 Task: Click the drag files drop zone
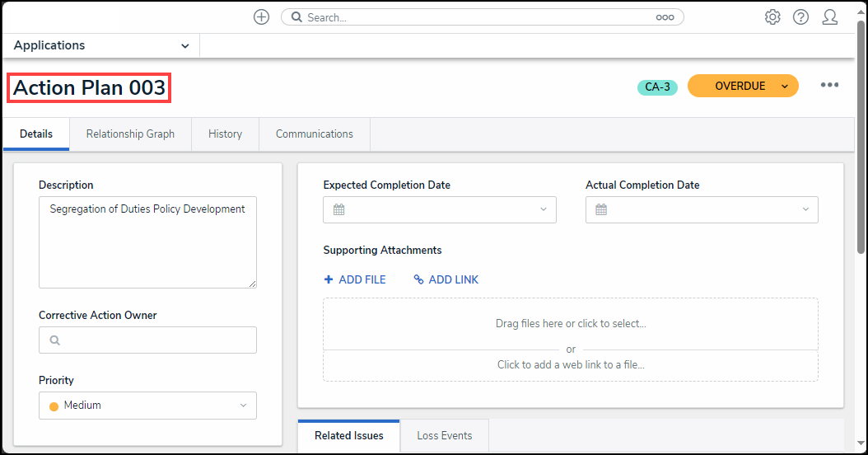point(571,323)
